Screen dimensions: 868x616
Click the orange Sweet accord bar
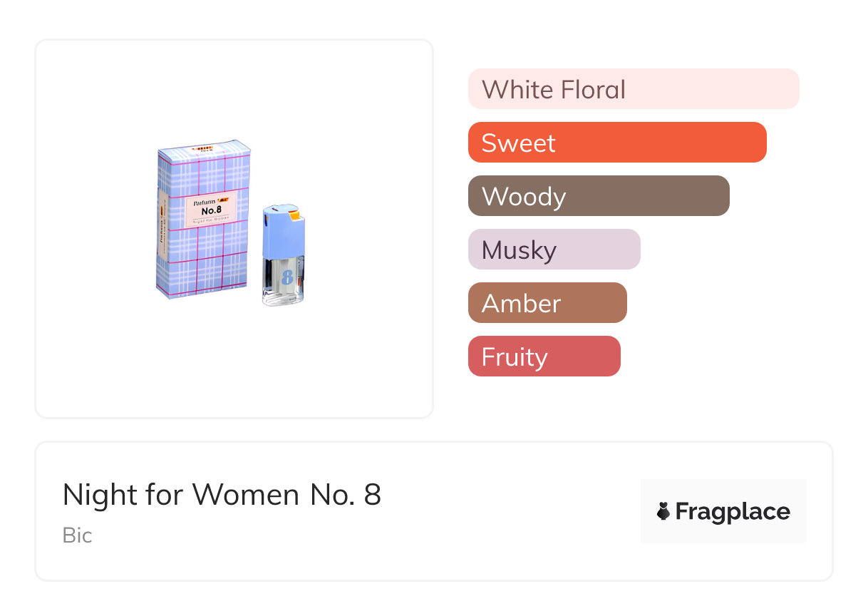[616, 143]
